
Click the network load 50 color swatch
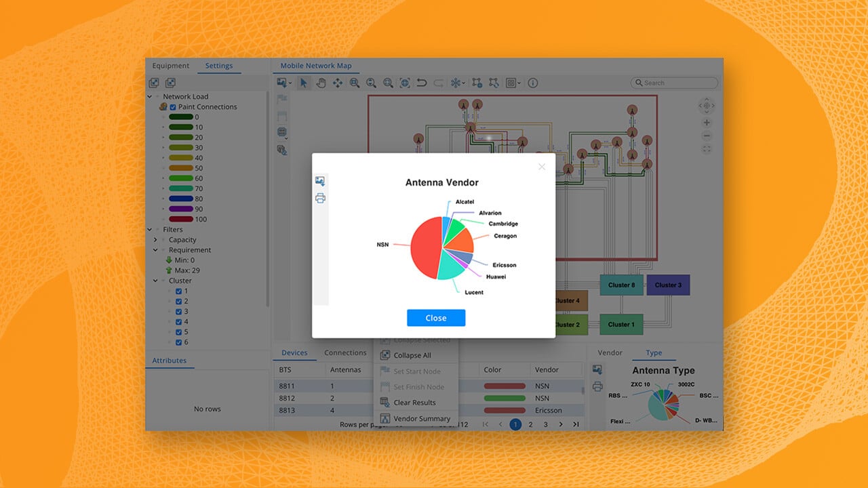click(181, 168)
